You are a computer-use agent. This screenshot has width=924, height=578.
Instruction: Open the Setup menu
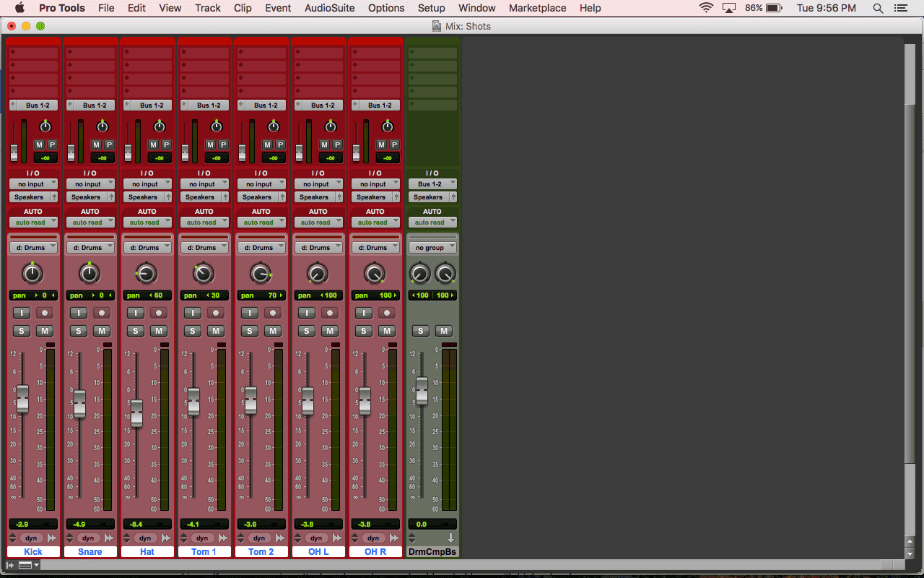(431, 8)
